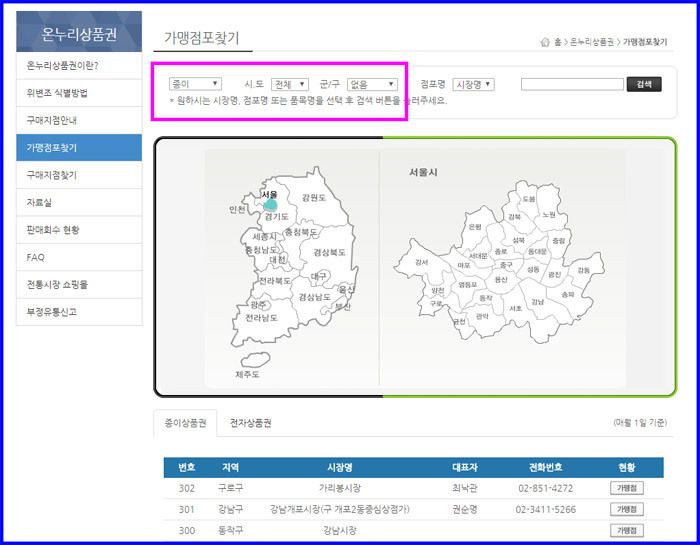Open 구매지점찾기 sidebar menu
Screen dimensions: 700x545
coord(79,175)
